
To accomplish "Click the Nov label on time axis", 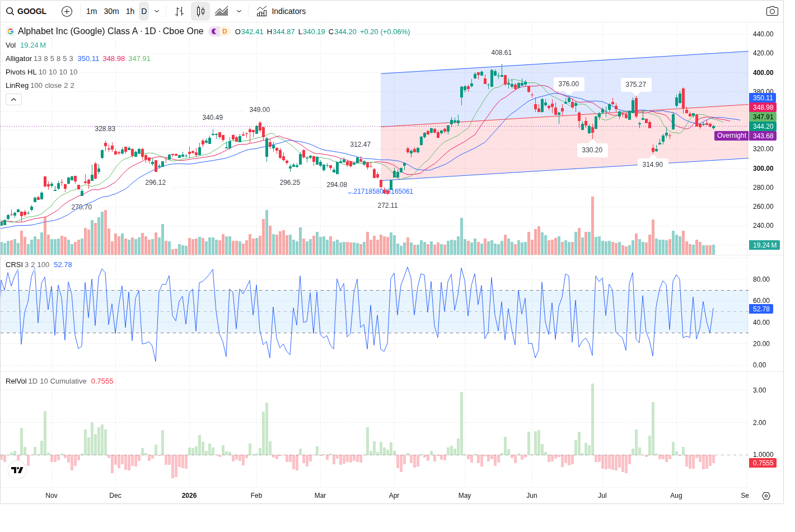I will [52, 496].
